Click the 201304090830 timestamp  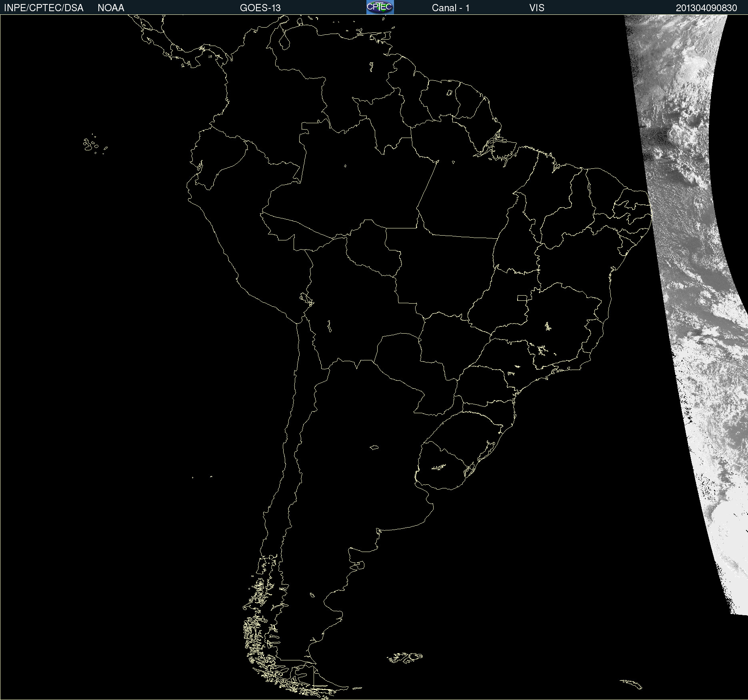[x=706, y=8]
